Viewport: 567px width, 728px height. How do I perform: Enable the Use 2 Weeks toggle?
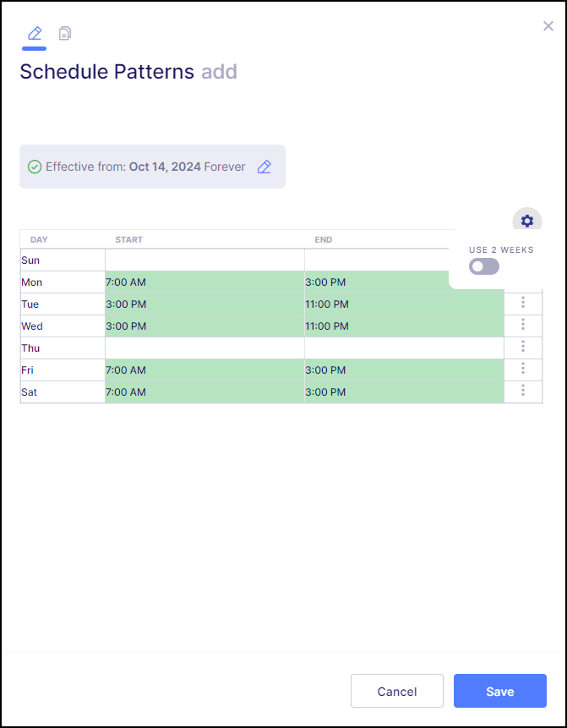pyautogui.click(x=483, y=266)
